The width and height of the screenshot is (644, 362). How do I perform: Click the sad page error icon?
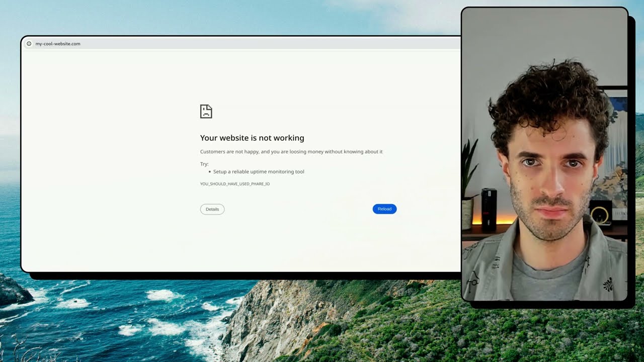206,111
